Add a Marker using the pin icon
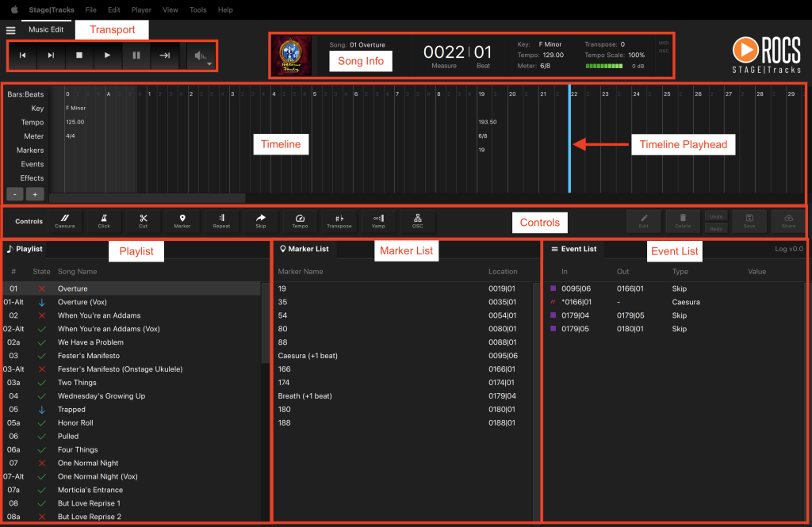The image size is (812, 527). [182, 220]
